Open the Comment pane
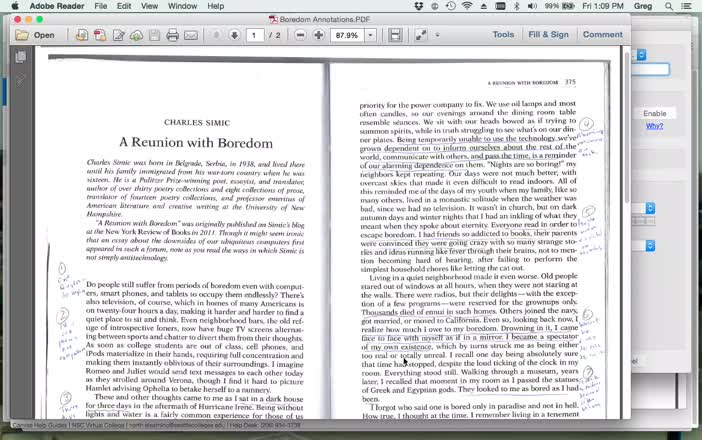Viewport: 702px width, 440px height. pos(602,35)
